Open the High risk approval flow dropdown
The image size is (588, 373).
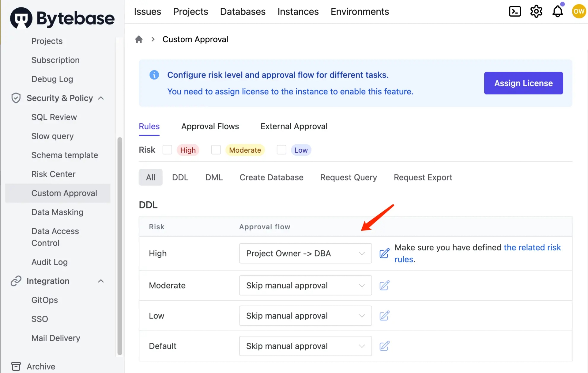click(x=305, y=253)
